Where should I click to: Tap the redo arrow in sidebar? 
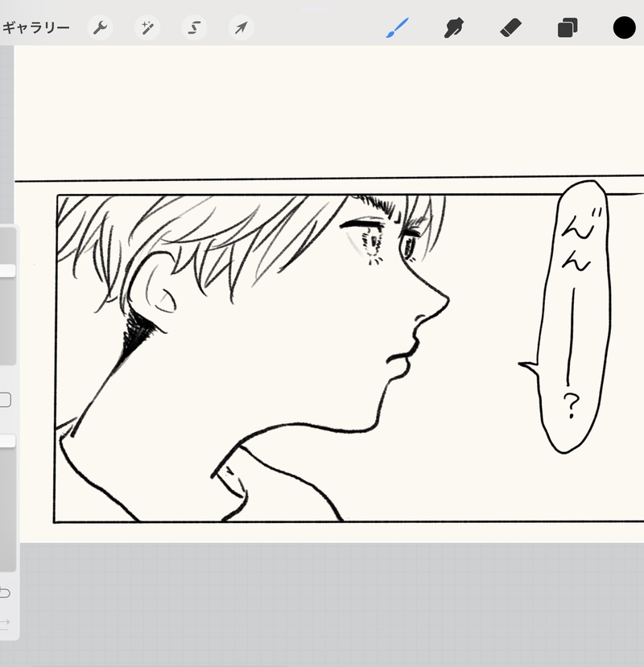coord(5,623)
